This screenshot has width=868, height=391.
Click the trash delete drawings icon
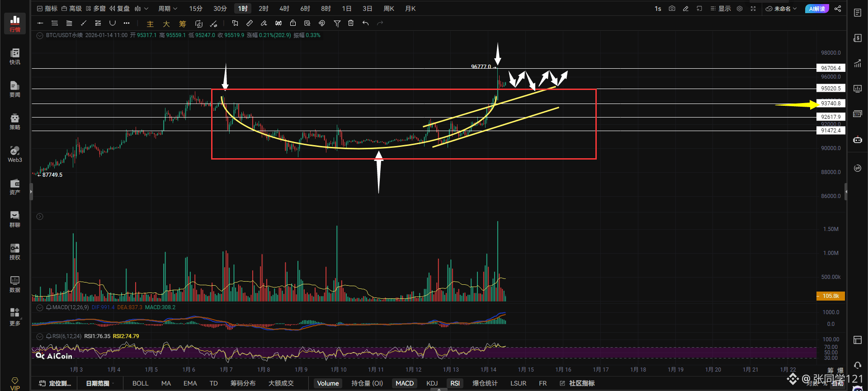pos(351,23)
